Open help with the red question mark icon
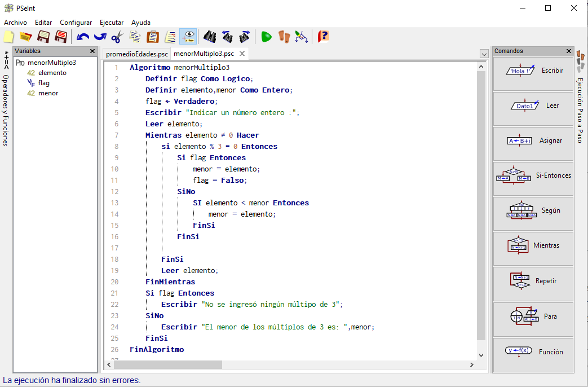Image resolution: width=588 pixels, height=387 pixels. tap(323, 37)
